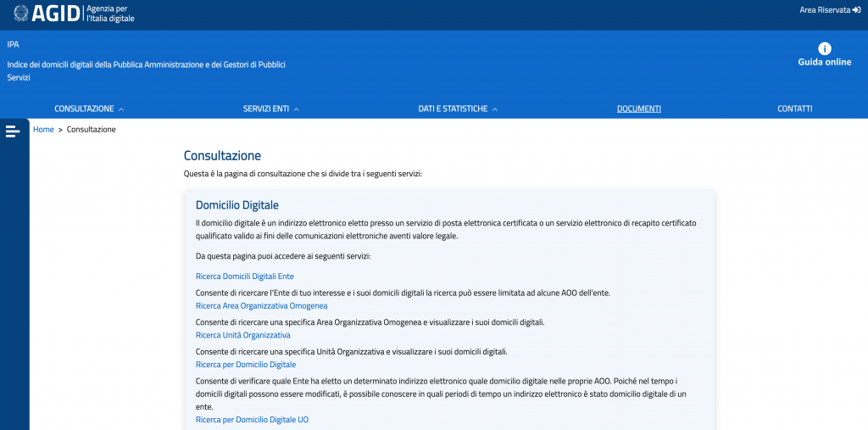
Task: Click the Italian Republic emblem icon
Action: click(x=19, y=14)
